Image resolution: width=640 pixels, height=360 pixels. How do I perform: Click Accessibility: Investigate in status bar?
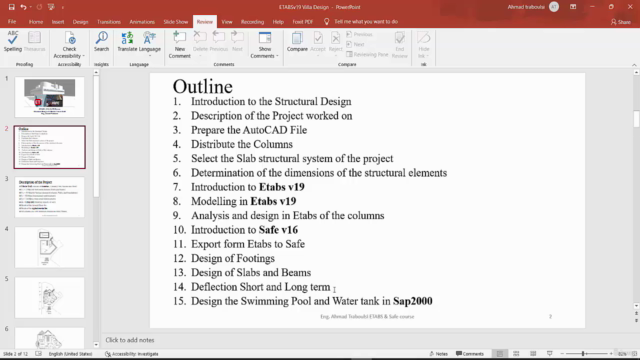(131, 354)
